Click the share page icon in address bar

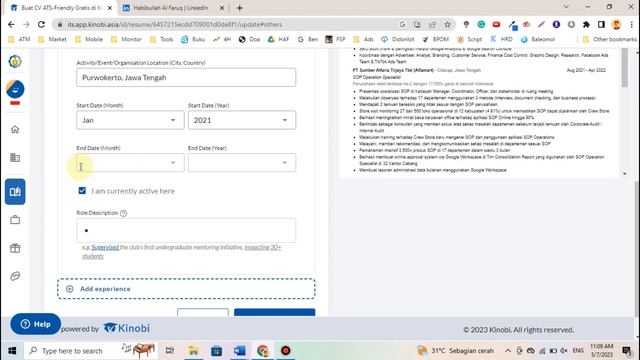tap(432, 24)
